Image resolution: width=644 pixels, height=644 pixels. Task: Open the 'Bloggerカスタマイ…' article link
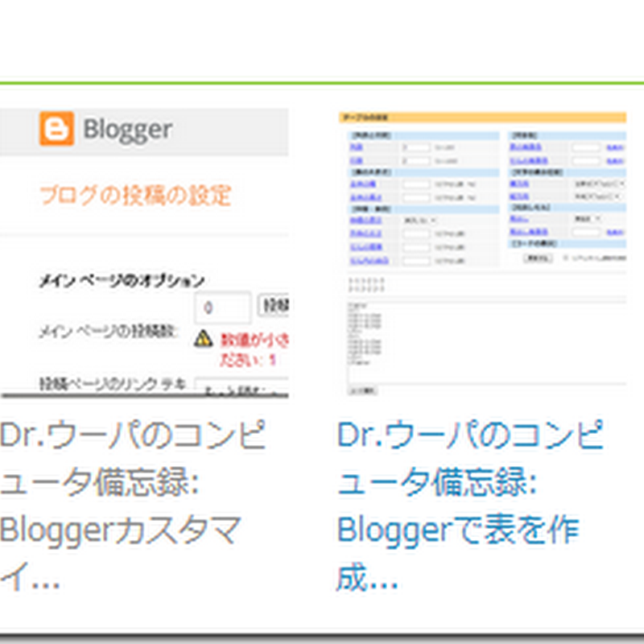(x=133, y=506)
